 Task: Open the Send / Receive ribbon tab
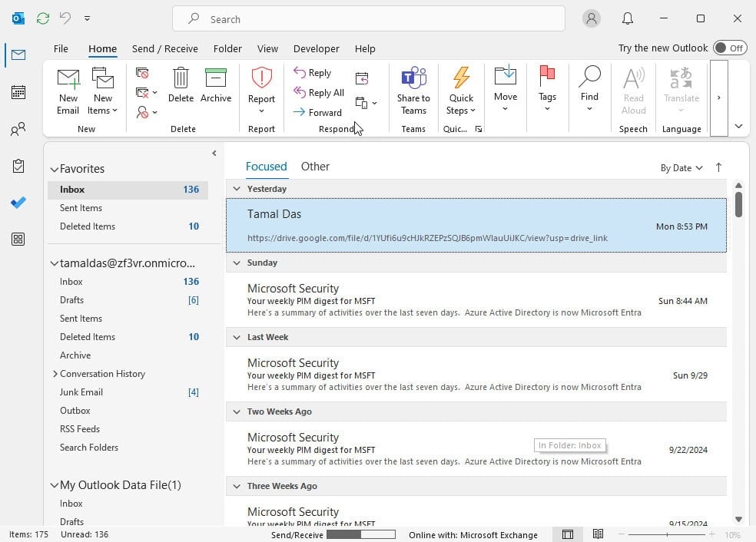(164, 48)
